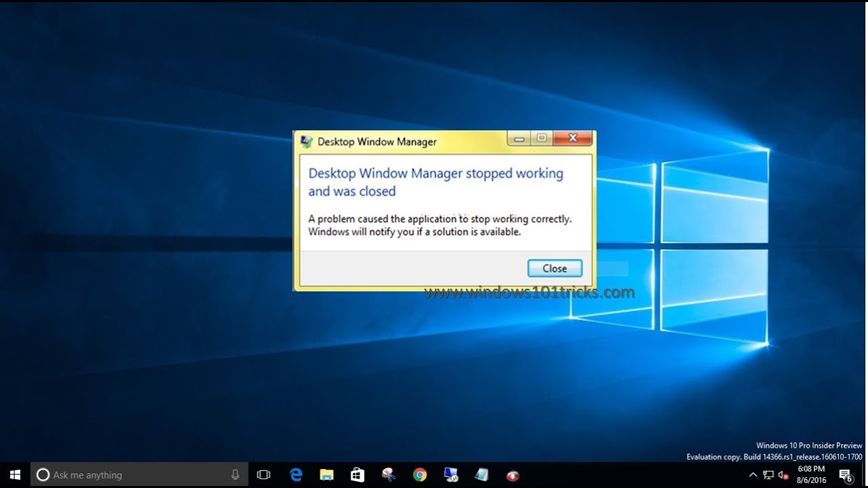Open the tilted blue notepad taskbar icon
The image size is (868, 488).
481,475
